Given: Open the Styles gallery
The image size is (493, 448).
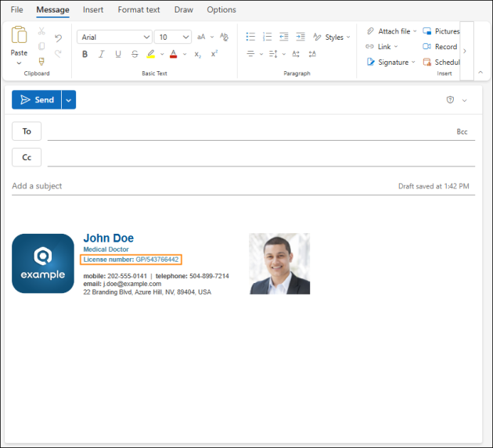Looking at the screenshot, I should (331, 37).
